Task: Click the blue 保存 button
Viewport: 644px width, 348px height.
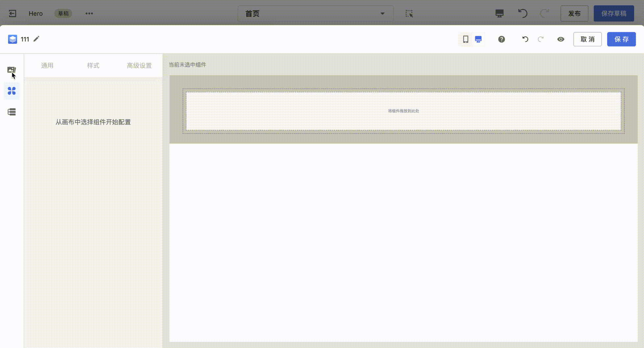Action: [621, 39]
